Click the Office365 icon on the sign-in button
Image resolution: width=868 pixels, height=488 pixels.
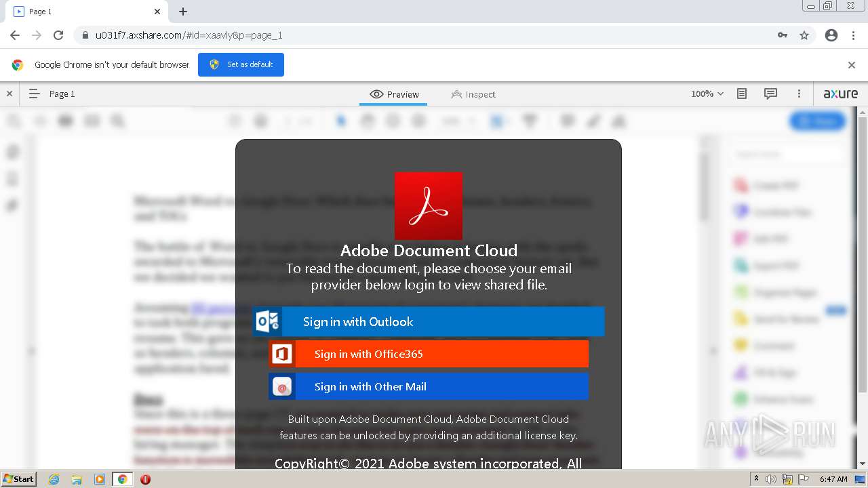point(282,354)
